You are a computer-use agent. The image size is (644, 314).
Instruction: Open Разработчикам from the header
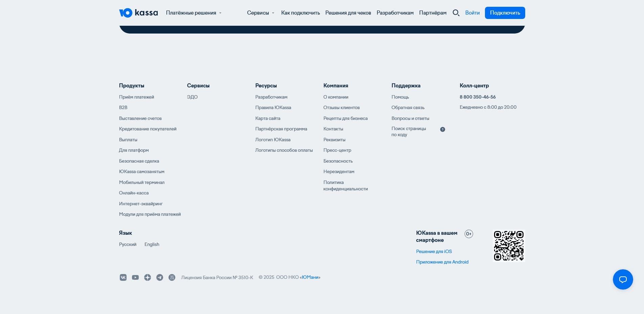[395, 13]
